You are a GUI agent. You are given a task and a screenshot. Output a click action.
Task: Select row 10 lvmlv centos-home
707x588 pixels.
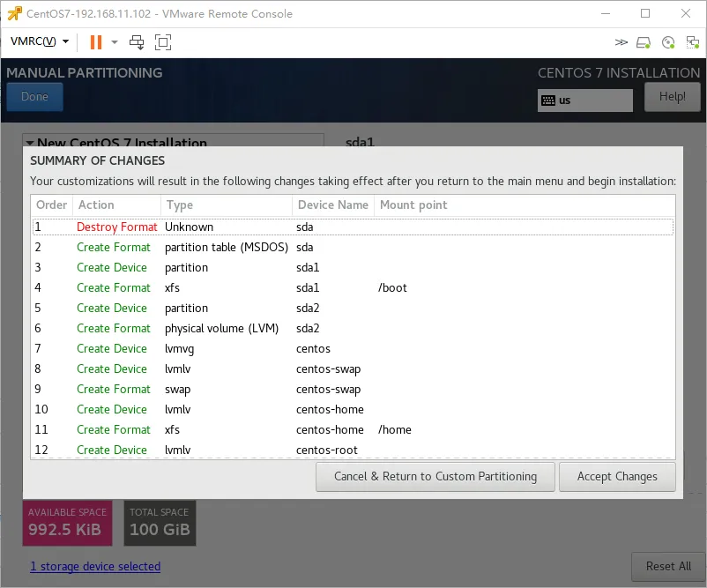353,409
